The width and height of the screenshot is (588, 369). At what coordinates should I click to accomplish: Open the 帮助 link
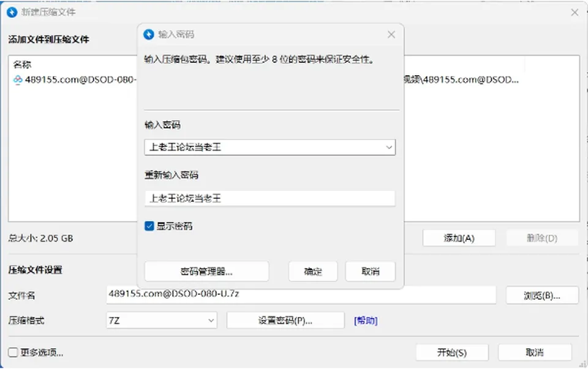tap(366, 321)
